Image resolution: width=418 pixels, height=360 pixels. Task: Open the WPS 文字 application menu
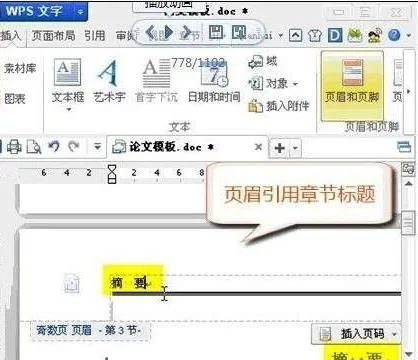point(43,11)
